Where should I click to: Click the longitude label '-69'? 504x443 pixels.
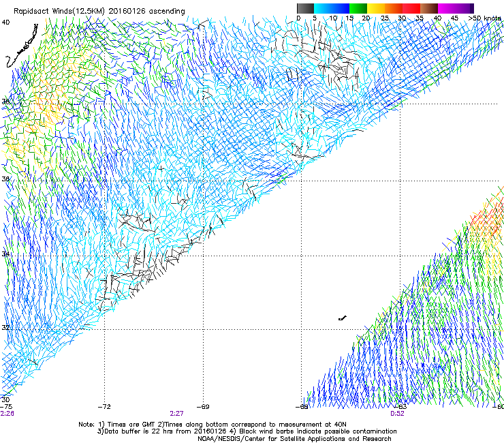tap(203, 407)
